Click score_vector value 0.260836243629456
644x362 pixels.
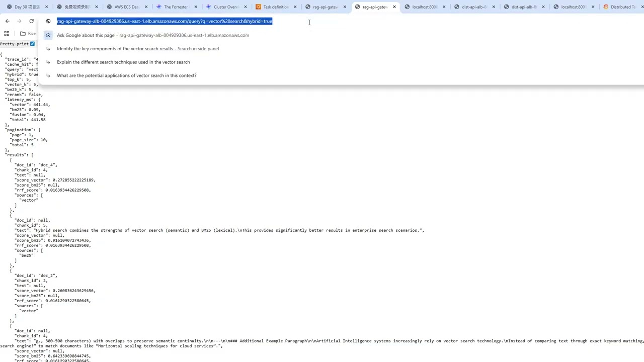pyautogui.click(x=74, y=291)
